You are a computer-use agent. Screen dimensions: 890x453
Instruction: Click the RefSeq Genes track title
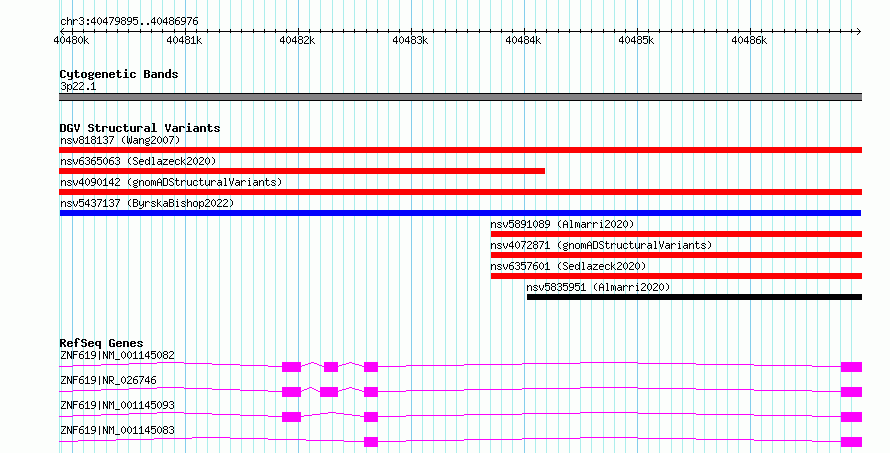click(101, 343)
